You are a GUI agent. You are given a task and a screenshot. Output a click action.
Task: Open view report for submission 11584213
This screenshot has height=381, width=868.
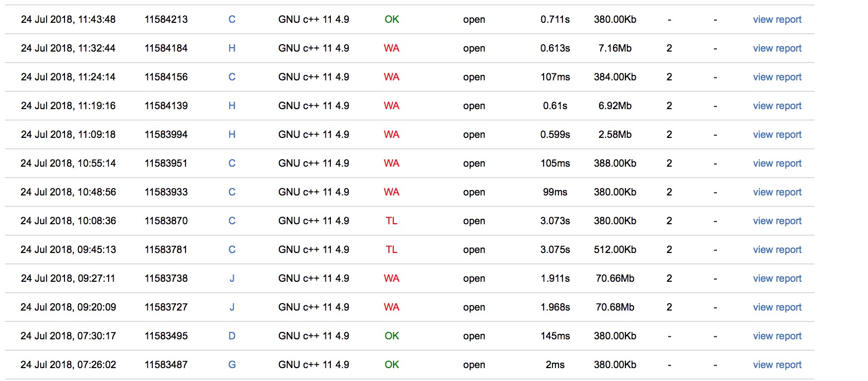777,19
